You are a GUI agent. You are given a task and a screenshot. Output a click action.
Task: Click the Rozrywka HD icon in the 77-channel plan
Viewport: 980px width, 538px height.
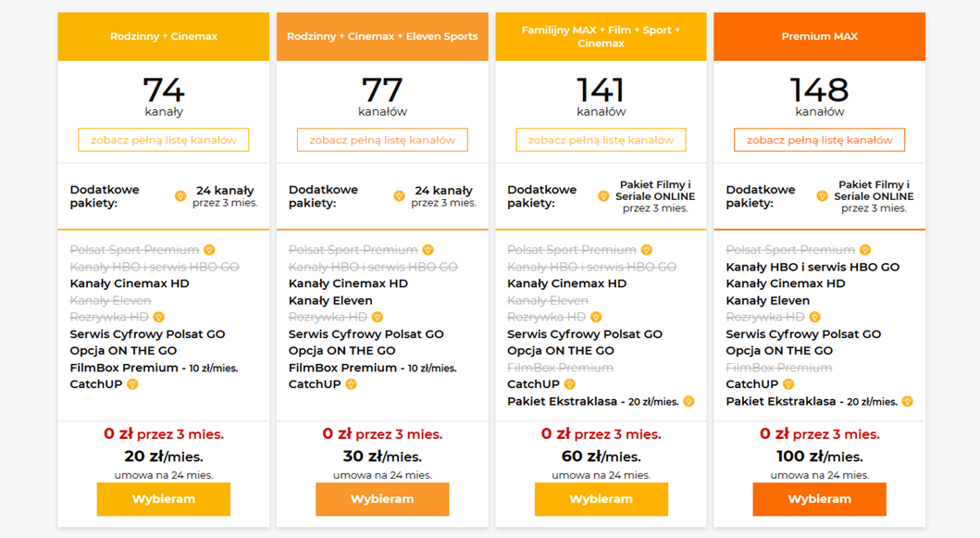pos(378,318)
